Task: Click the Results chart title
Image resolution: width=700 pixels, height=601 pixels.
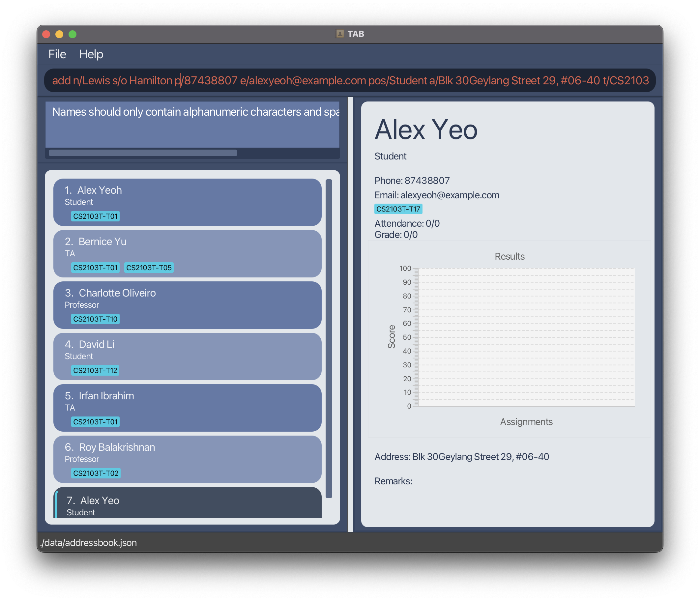Action: click(510, 256)
